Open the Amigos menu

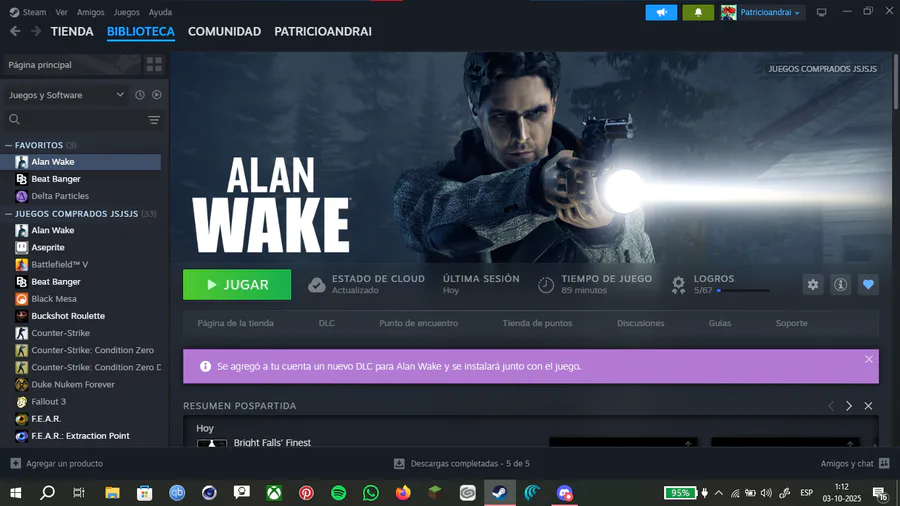coord(91,12)
